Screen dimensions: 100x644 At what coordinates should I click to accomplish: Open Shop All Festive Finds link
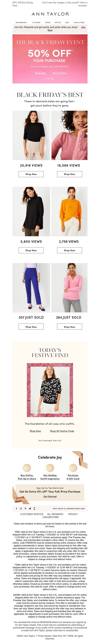[62, 431]
